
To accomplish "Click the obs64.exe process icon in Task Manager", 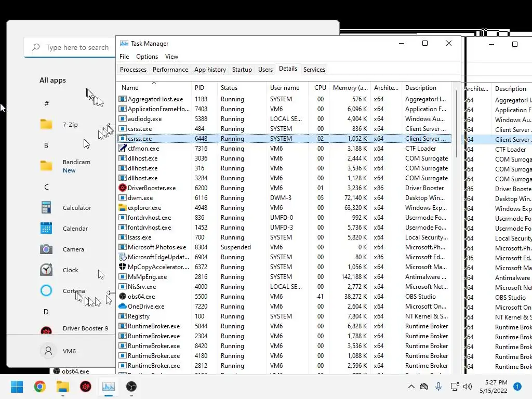I will tap(123, 296).
